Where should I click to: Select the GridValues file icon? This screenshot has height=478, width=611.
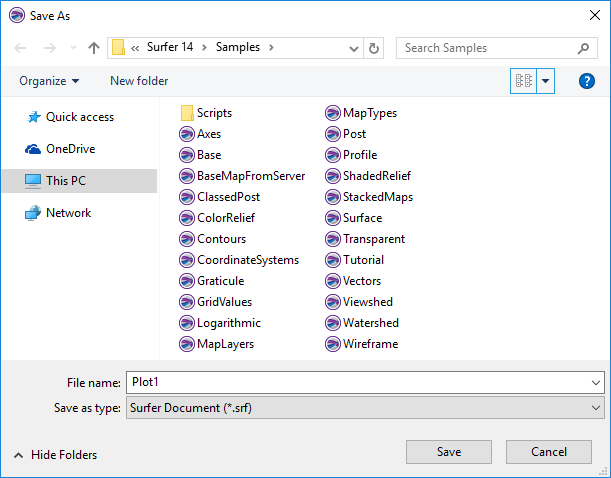[187, 302]
